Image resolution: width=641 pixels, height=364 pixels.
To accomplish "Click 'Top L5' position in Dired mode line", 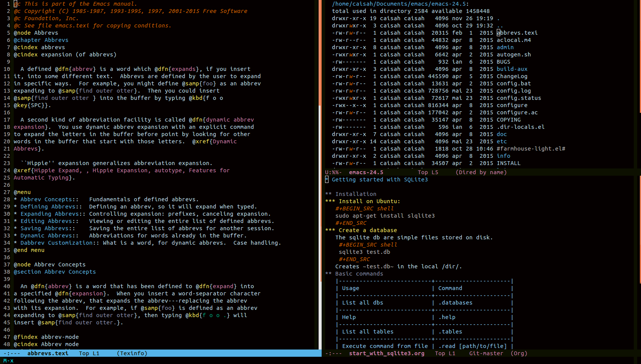I will (428, 172).
